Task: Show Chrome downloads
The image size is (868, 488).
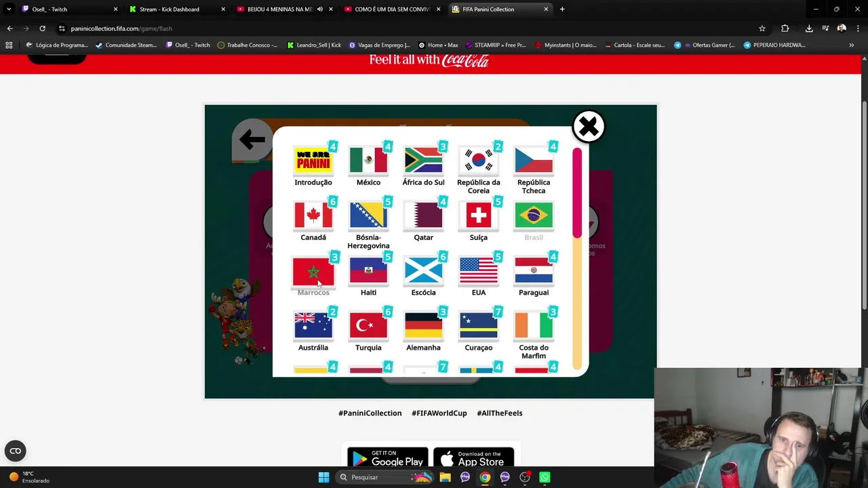Action: pyautogui.click(x=809, y=28)
